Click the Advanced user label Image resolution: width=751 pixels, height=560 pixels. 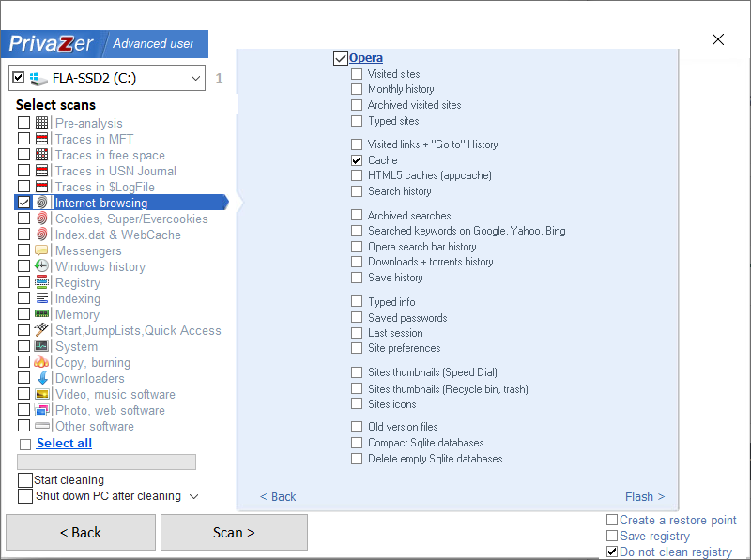click(x=153, y=43)
